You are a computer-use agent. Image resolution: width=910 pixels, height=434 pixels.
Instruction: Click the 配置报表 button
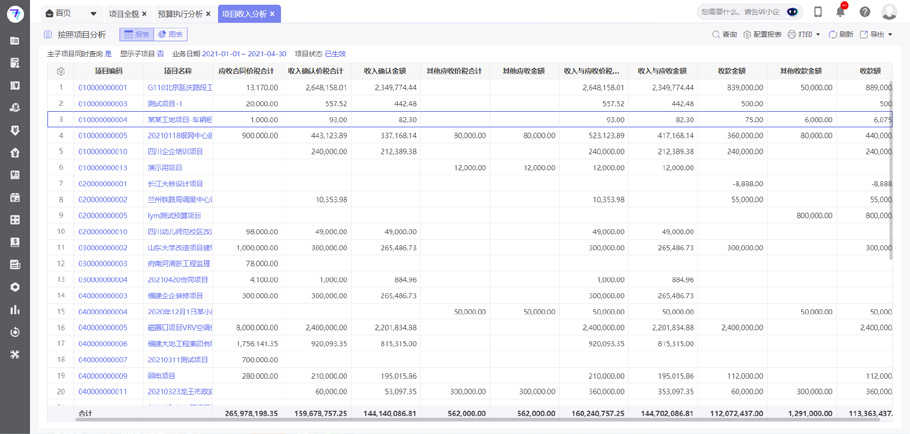761,35
